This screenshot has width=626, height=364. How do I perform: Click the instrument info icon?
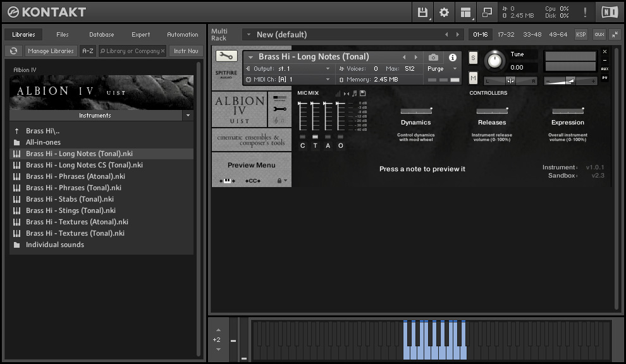click(453, 57)
